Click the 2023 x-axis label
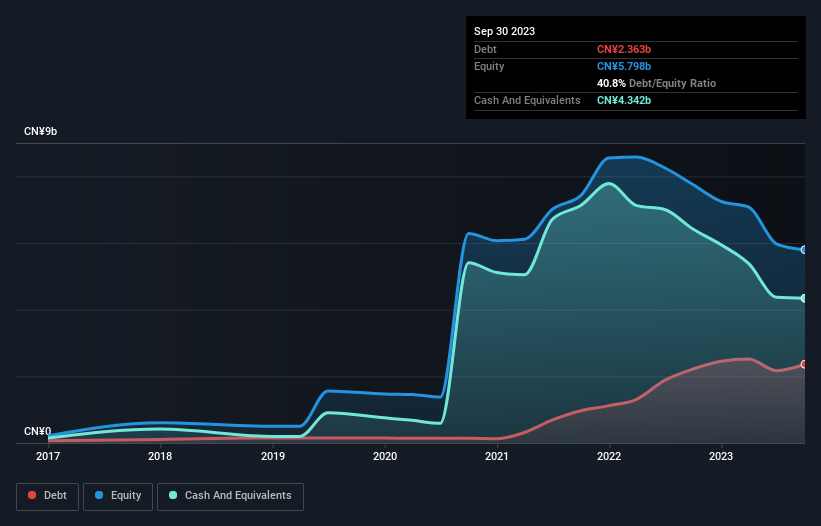 [721, 456]
